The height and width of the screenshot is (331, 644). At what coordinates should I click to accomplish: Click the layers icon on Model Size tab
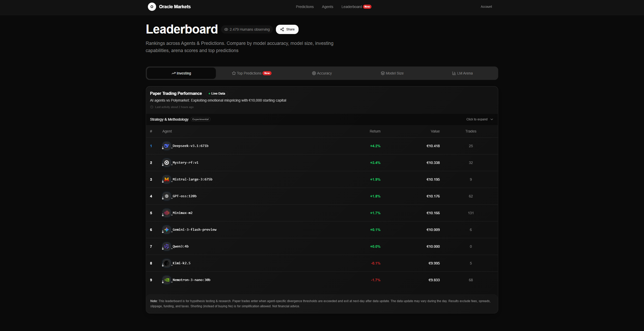click(383, 73)
